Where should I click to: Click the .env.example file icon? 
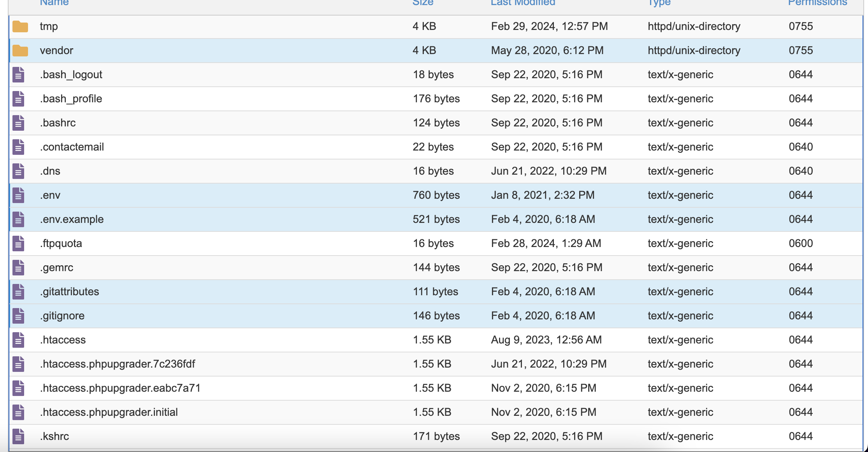click(x=18, y=219)
